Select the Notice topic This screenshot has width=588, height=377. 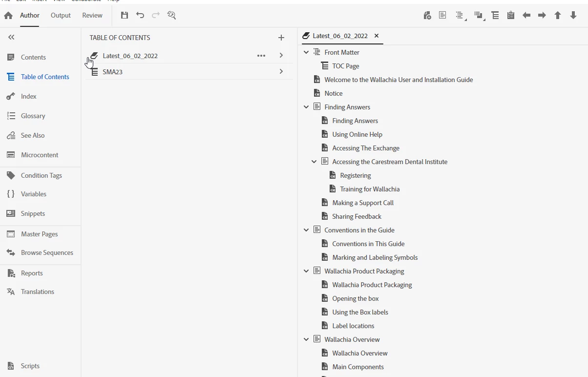click(x=334, y=93)
